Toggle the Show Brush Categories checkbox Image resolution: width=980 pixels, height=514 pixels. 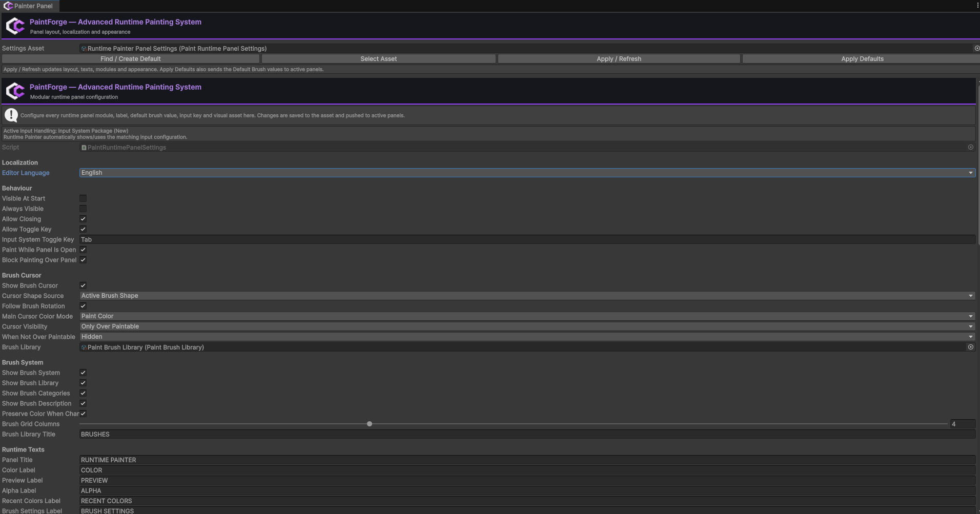tap(83, 393)
